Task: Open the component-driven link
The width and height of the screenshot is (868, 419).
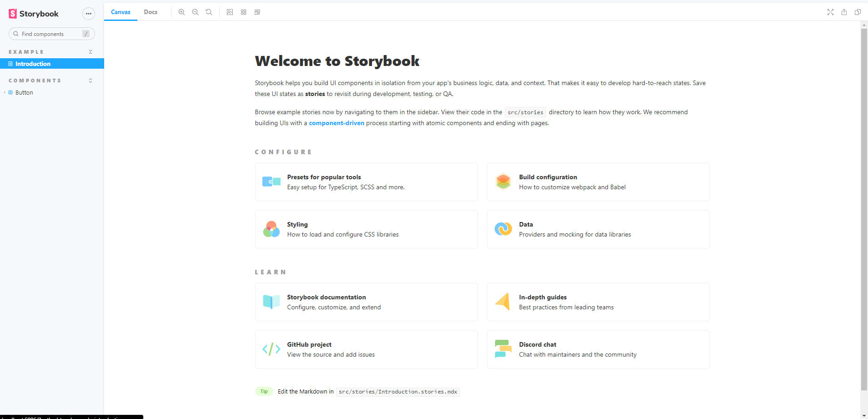Action: (336, 123)
